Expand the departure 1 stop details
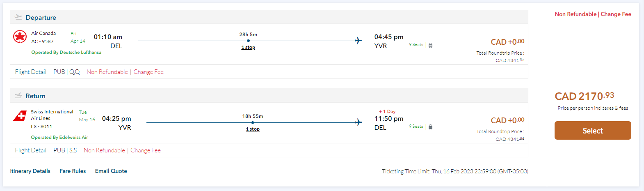This screenshot has width=644, height=191. 248,48
